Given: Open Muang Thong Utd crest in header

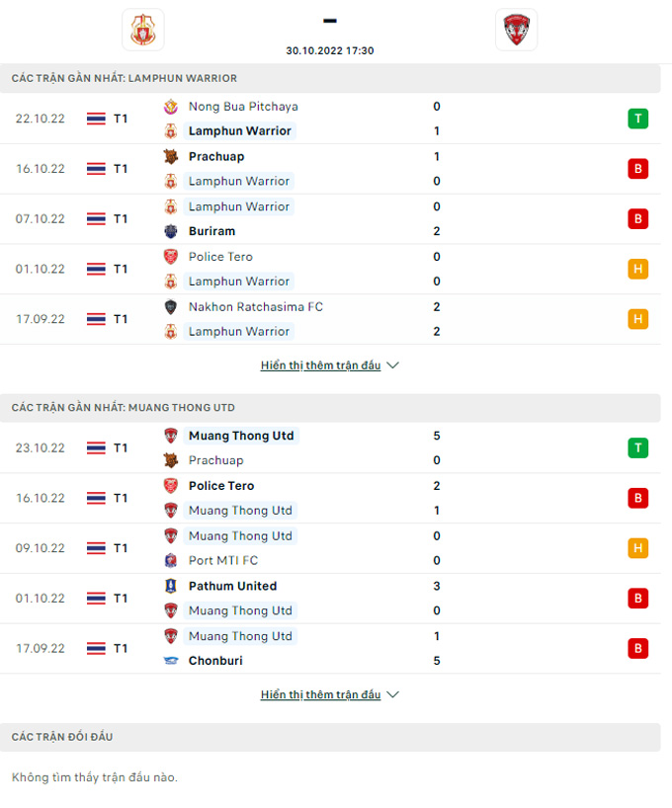Looking at the screenshot, I should [x=516, y=30].
